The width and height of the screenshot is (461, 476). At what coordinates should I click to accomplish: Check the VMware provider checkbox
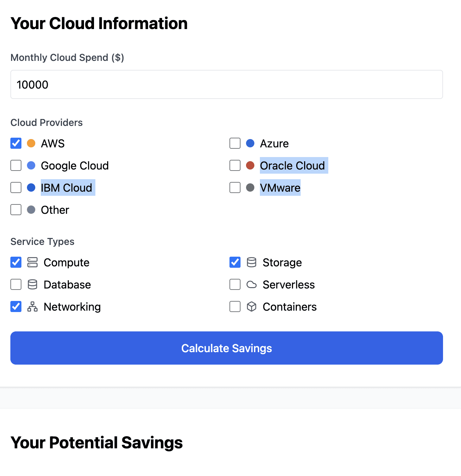[x=235, y=187]
